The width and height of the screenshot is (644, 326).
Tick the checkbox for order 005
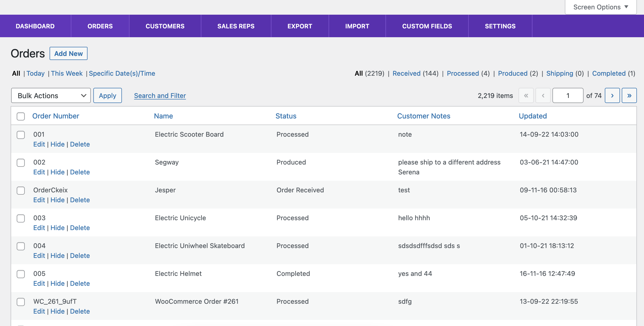coord(21,274)
